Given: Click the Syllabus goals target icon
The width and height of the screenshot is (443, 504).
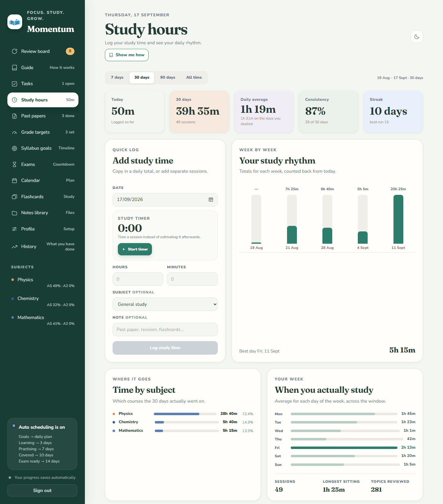Looking at the screenshot, I should (14, 148).
